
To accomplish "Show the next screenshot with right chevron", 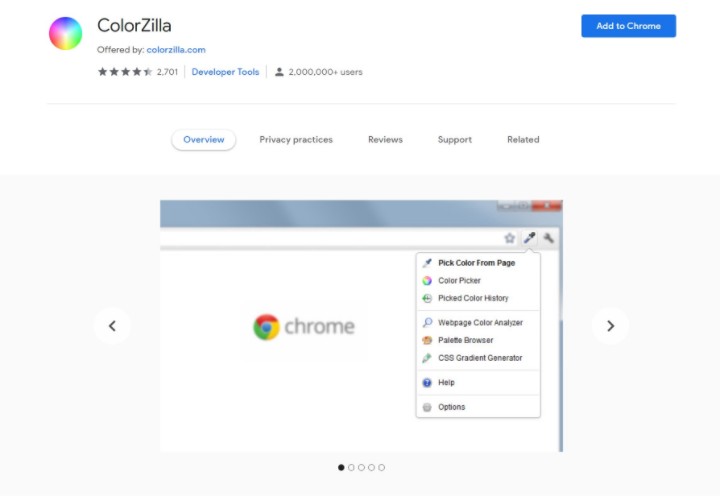I will [610, 325].
